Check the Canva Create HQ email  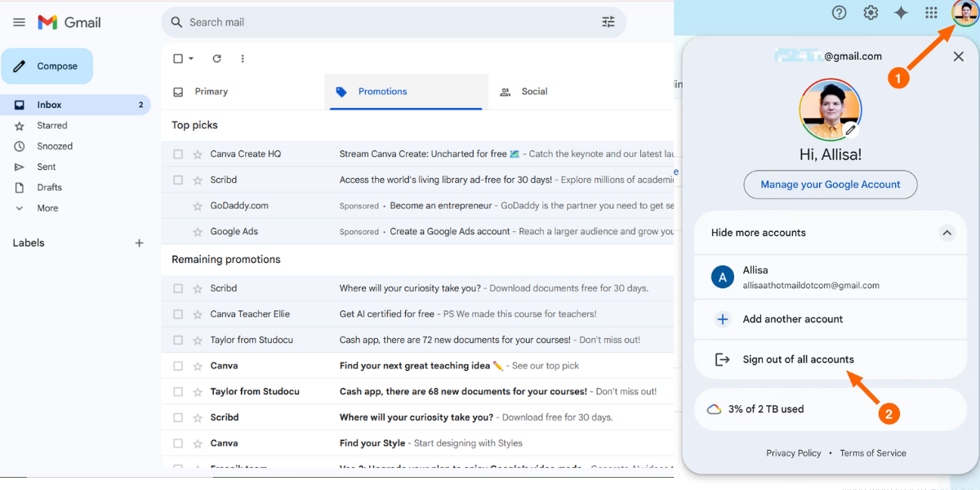click(x=178, y=154)
